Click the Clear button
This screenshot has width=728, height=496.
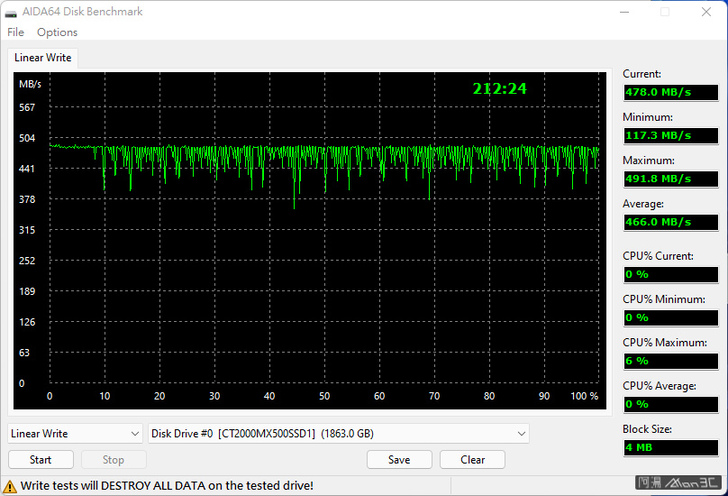(473, 460)
